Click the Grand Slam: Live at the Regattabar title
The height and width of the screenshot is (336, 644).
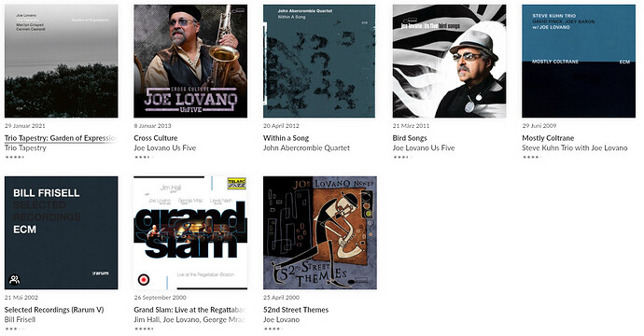pyautogui.click(x=189, y=310)
